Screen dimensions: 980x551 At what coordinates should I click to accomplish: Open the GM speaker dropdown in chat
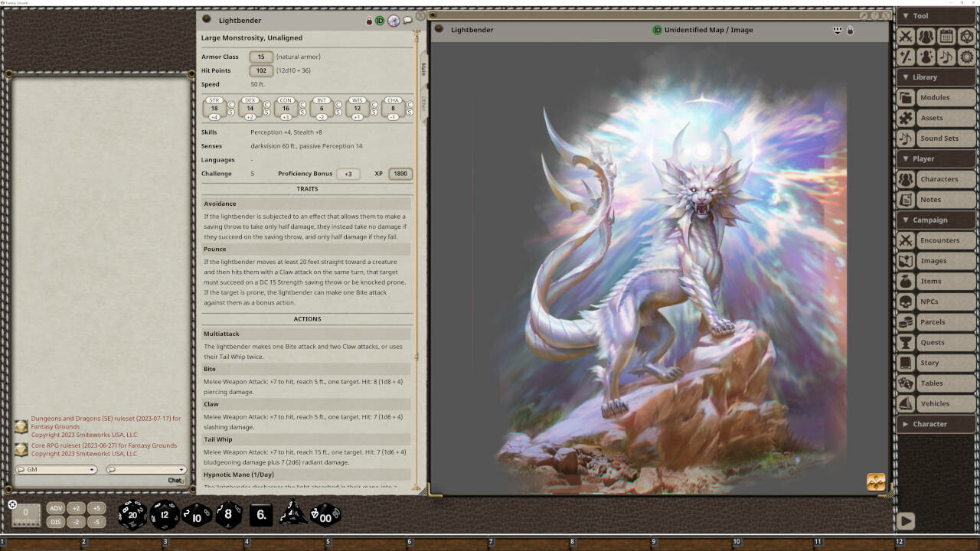coord(56,469)
